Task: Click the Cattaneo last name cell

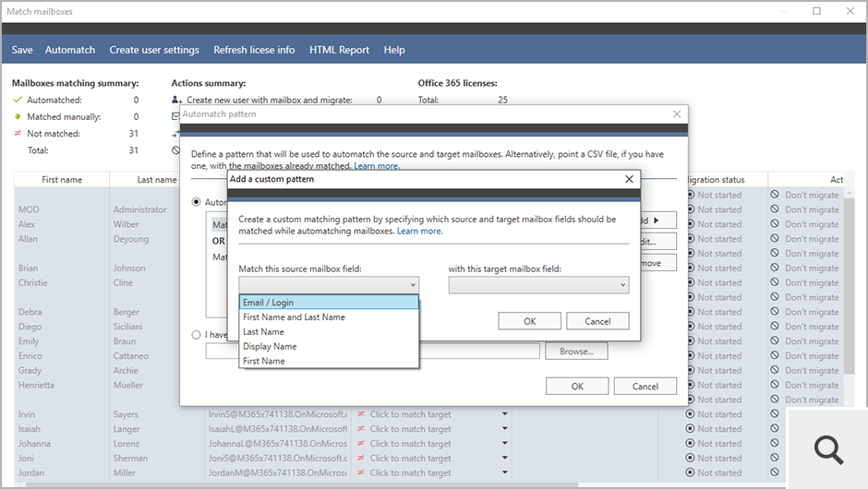Action: click(x=130, y=356)
